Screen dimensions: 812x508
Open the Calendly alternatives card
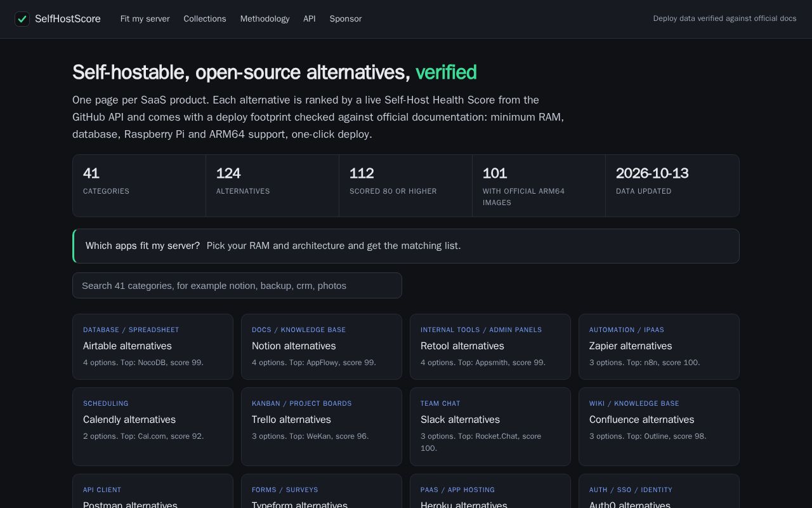[x=153, y=427]
